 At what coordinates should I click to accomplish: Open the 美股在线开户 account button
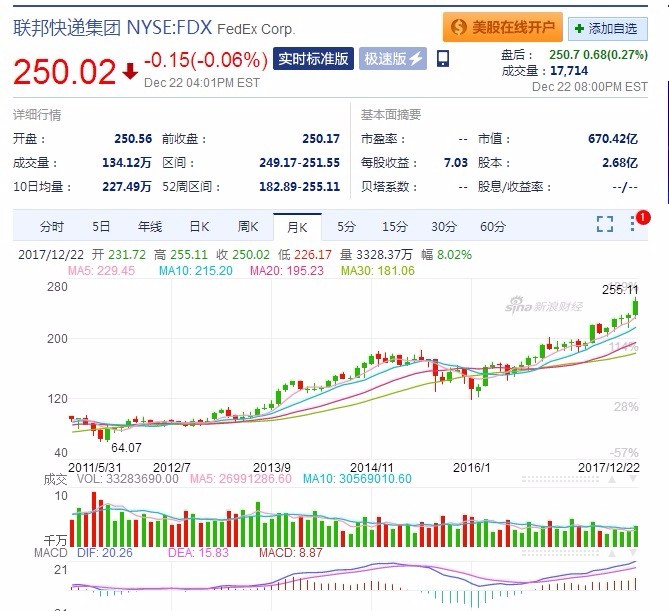point(502,27)
